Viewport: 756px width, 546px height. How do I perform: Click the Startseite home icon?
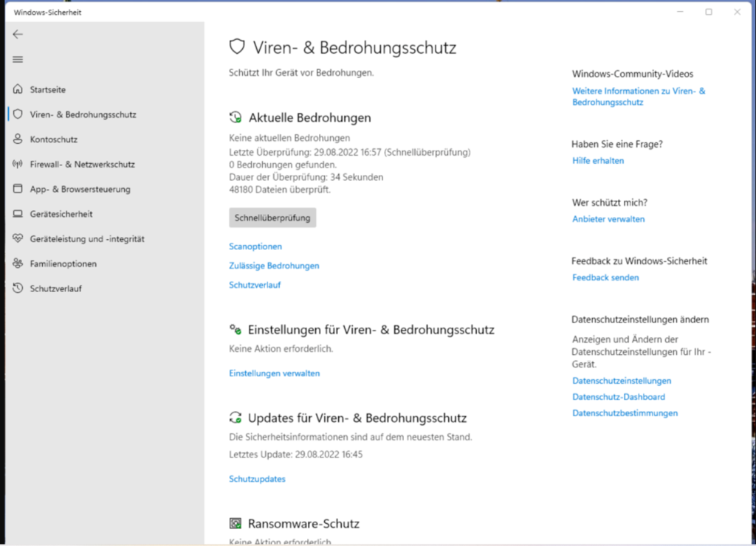click(x=18, y=89)
